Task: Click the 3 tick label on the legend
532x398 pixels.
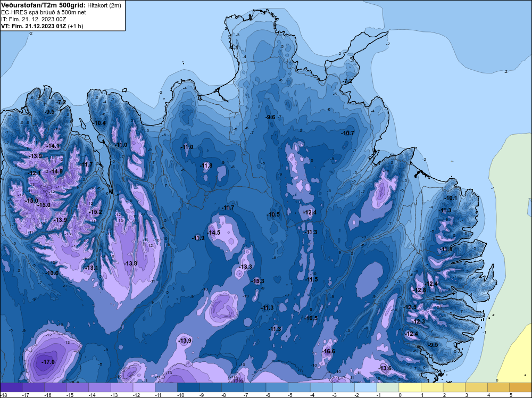Action: tap(467, 395)
